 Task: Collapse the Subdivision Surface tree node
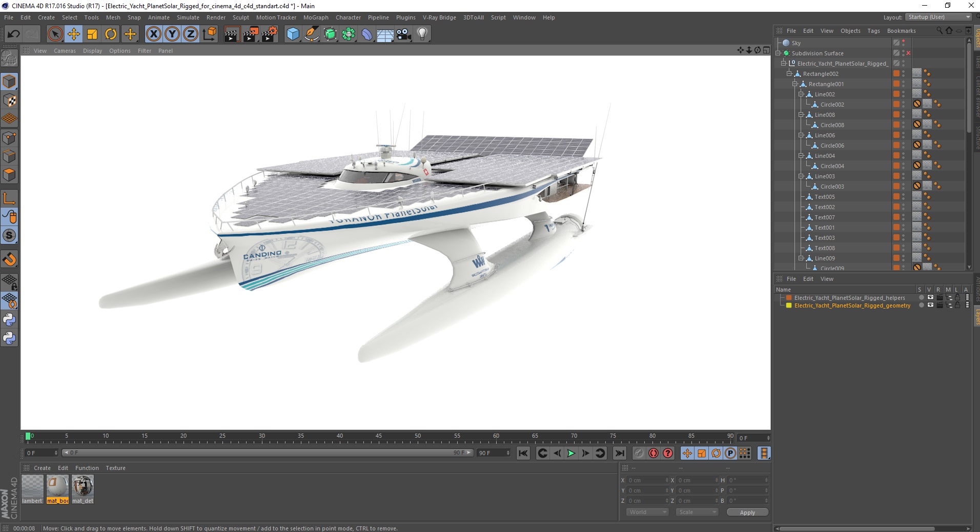pos(778,53)
